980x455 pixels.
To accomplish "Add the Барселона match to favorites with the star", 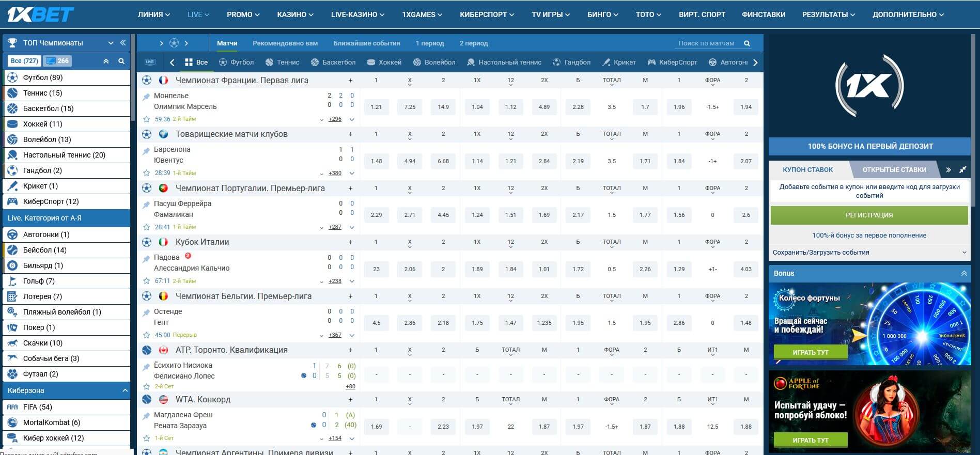I will (x=146, y=173).
